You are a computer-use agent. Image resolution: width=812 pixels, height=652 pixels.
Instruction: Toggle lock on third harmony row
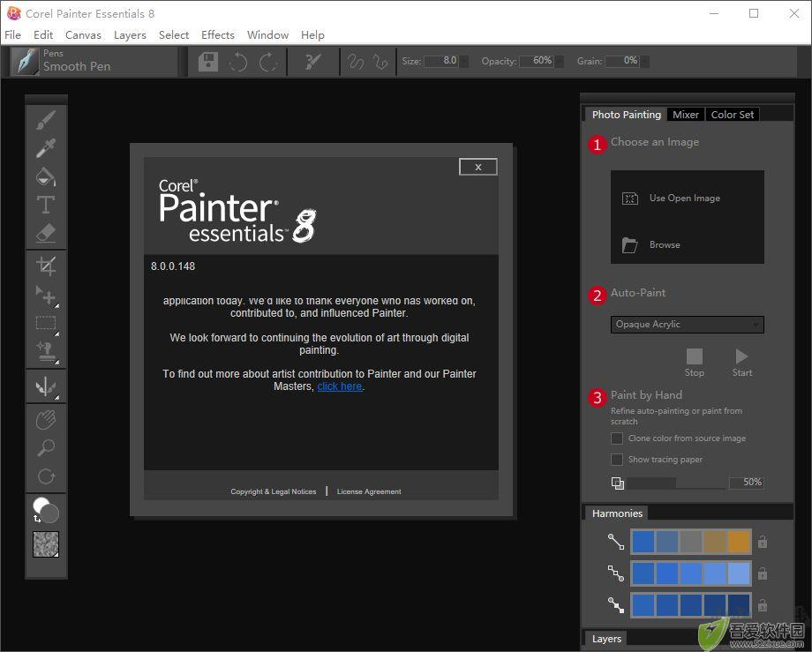coord(763,605)
